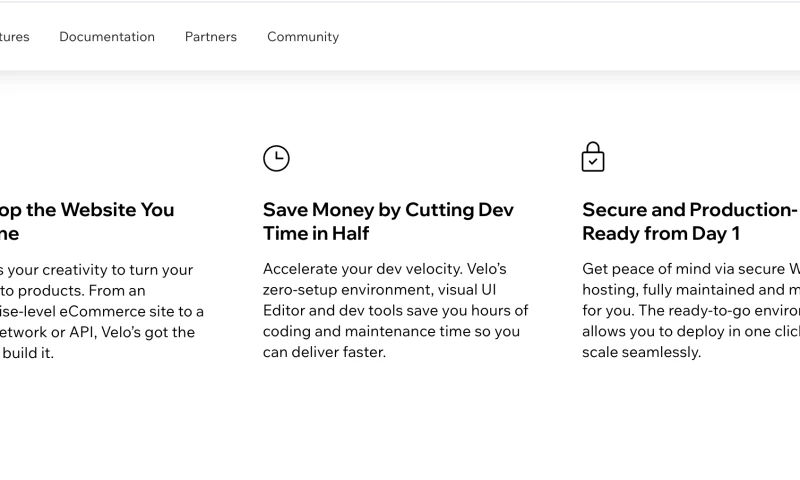
Task: Click the Save Money by Cutting Dev heading
Action: pyautogui.click(x=388, y=210)
